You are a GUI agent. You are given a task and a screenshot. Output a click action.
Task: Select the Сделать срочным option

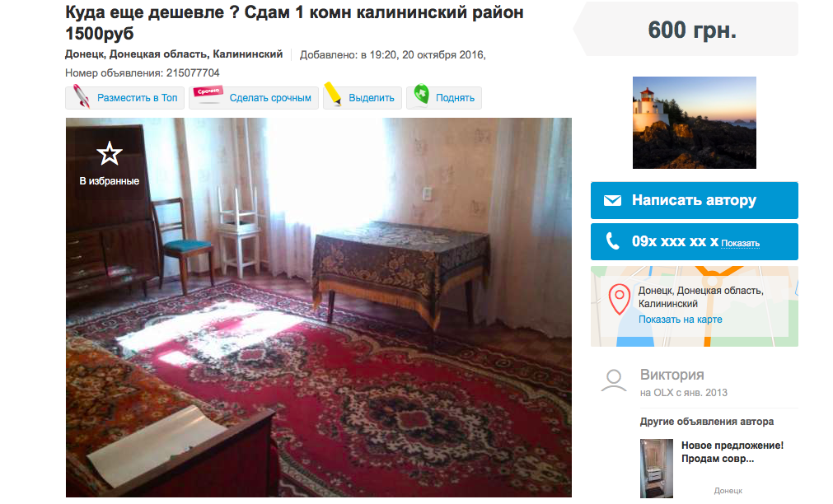pos(254,98)
